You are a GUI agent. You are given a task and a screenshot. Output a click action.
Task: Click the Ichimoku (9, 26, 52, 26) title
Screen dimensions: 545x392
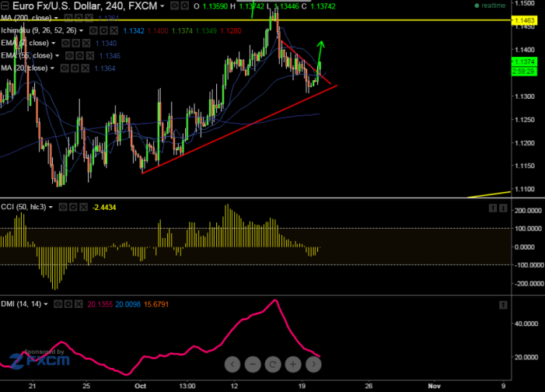coord(39,30)
